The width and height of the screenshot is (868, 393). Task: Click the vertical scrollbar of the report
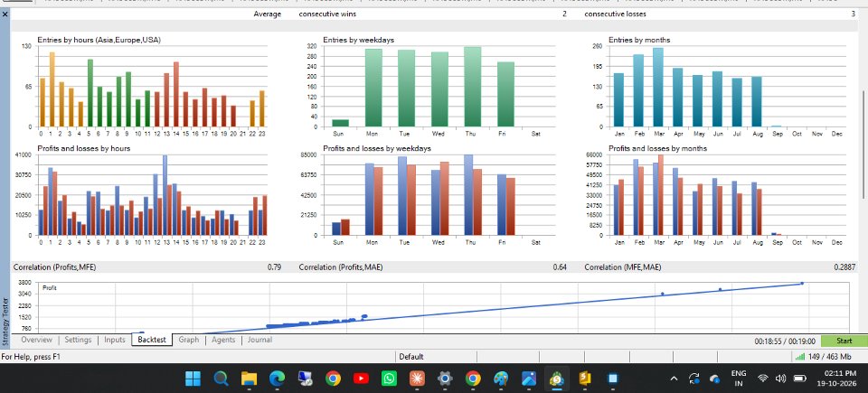863,144
